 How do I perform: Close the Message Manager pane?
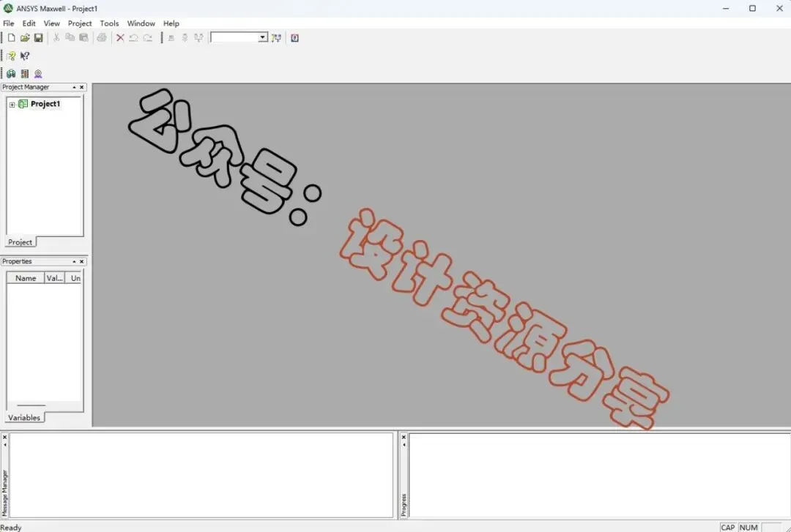point(5,437)
